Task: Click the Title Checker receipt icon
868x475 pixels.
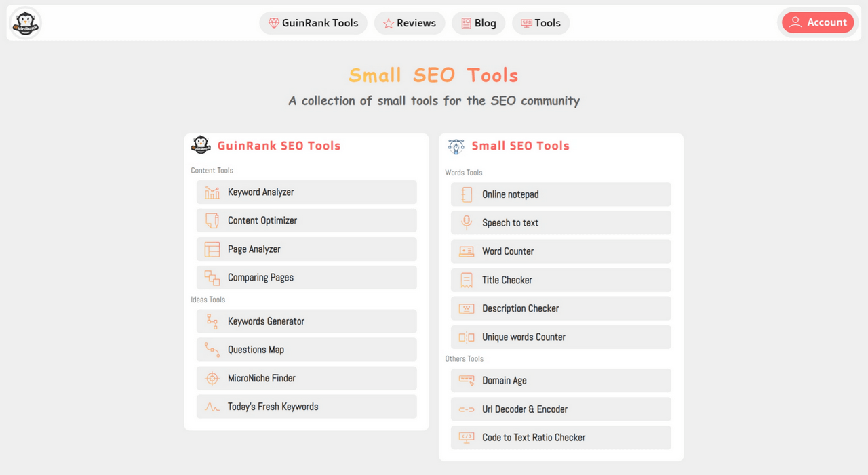Action: pos(467,280)
